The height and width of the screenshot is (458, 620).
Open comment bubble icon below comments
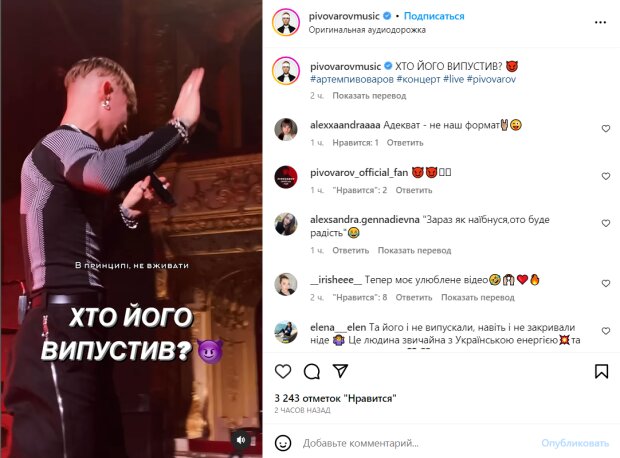[x=312, y=371]
